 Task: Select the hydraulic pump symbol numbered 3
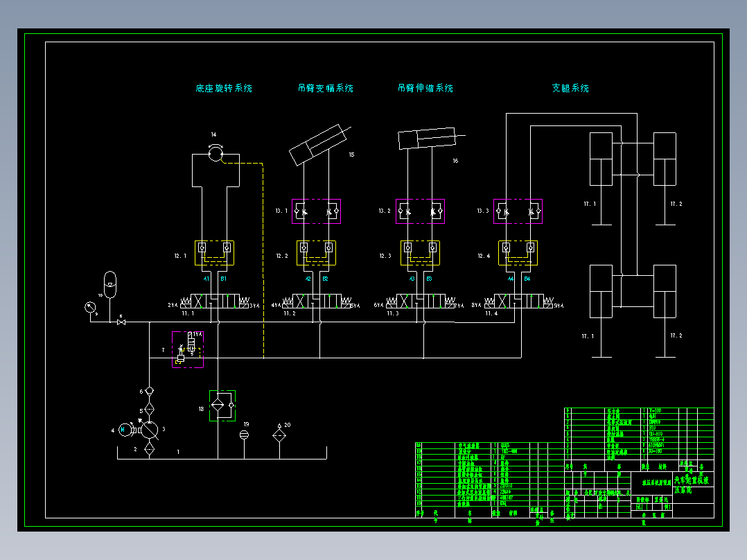pos(150,430)
